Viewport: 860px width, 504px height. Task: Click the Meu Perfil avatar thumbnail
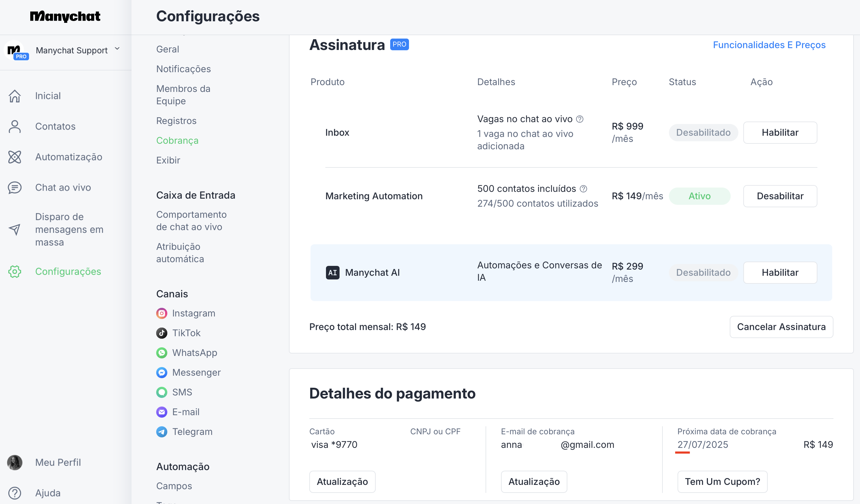click(15, 462)
